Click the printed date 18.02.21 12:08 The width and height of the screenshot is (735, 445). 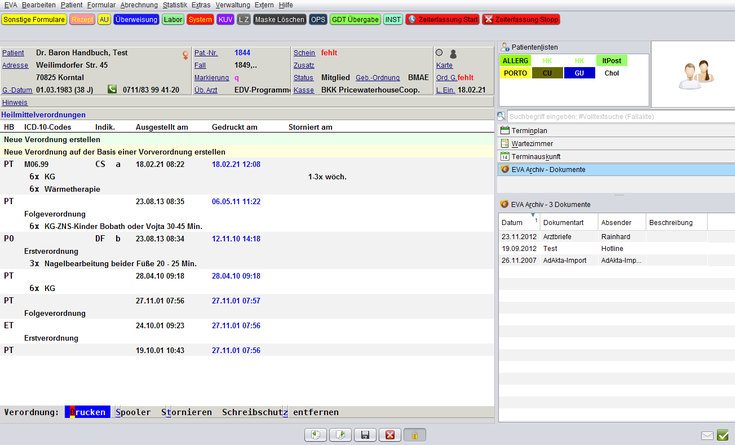click(236, 164)
